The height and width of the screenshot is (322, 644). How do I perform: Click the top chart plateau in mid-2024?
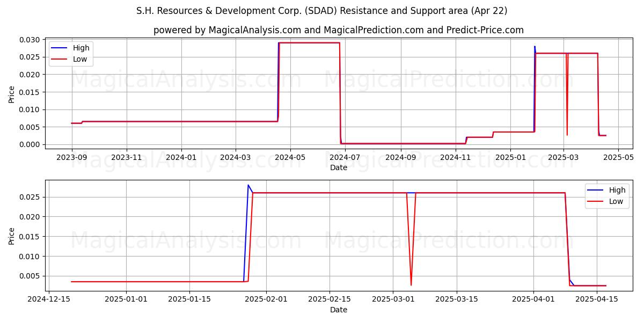tap(309, 43)
